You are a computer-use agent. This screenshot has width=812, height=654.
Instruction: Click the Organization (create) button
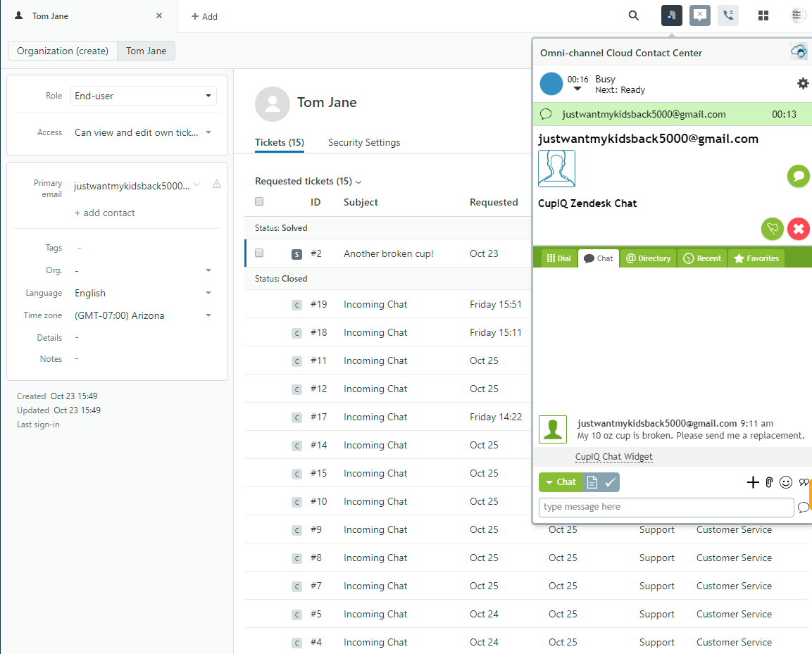click(x=63, y=51)
